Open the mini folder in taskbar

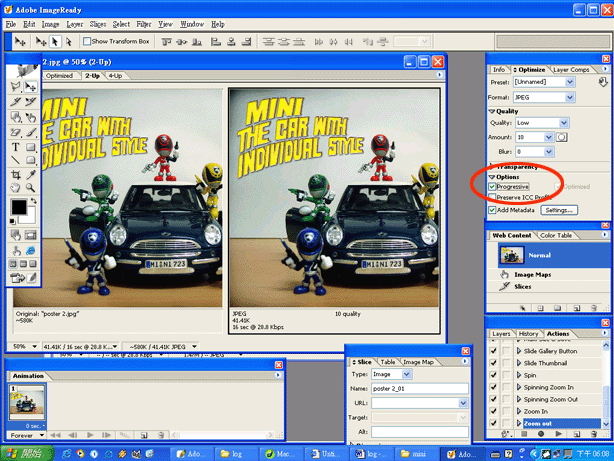(x=414, y=454)
